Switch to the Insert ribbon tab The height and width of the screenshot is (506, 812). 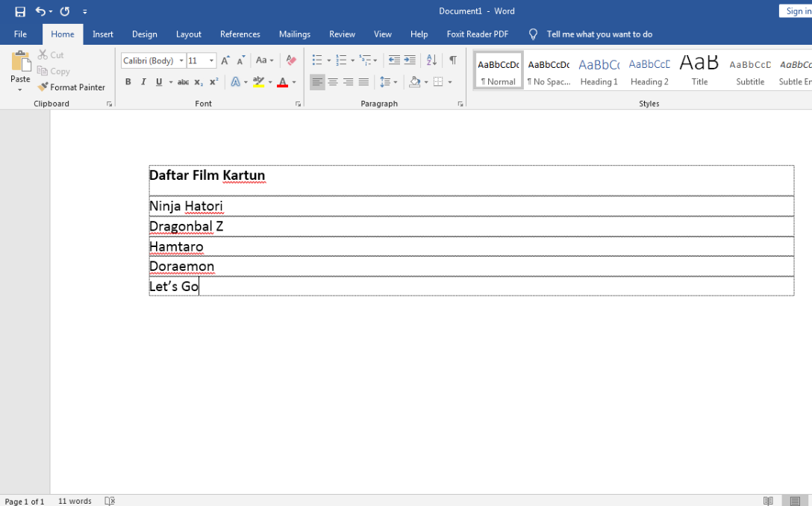[102, 34]
